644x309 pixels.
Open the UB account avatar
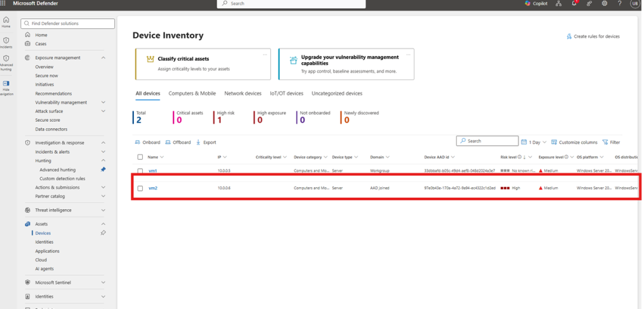coord(635,3)
